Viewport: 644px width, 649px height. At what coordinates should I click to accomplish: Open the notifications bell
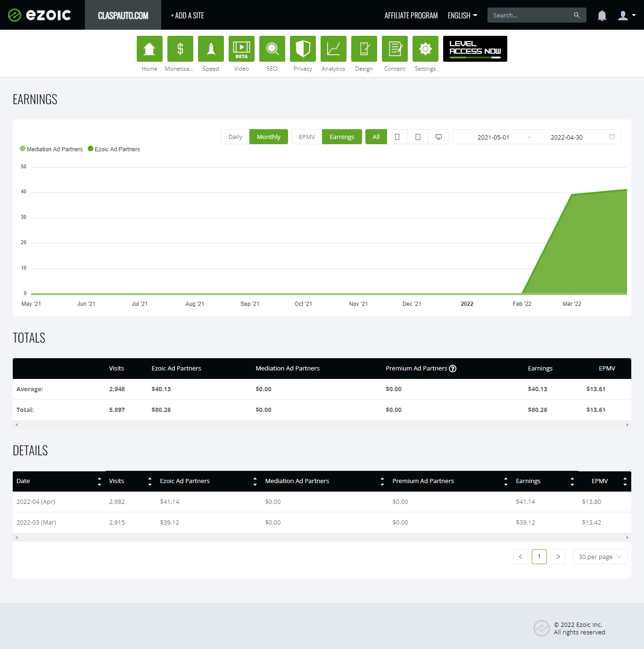click(x=602, y=16)
